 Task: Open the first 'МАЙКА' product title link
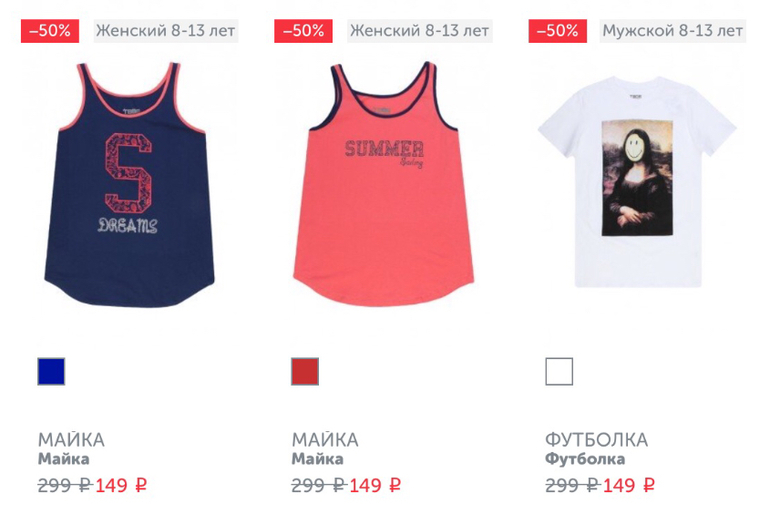(x=71, y=440)
